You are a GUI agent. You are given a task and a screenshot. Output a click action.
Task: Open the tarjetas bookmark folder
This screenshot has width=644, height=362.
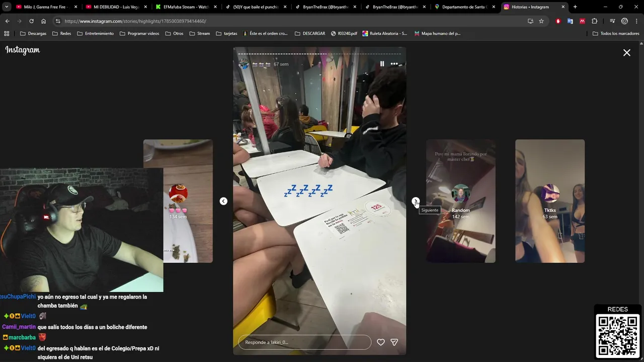pos(226,34)
